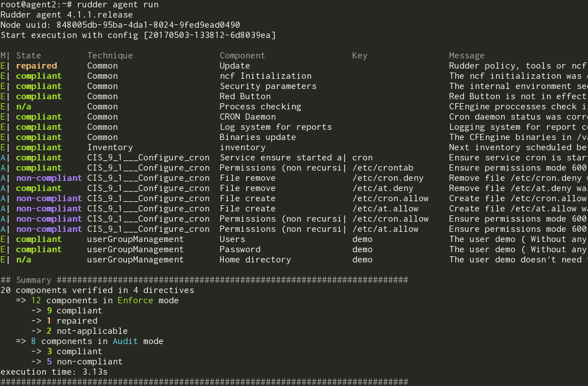The height and width of the screenshot is (386, 588).
Task: Click the Inventory technique name
Action: tap(110, 147)
